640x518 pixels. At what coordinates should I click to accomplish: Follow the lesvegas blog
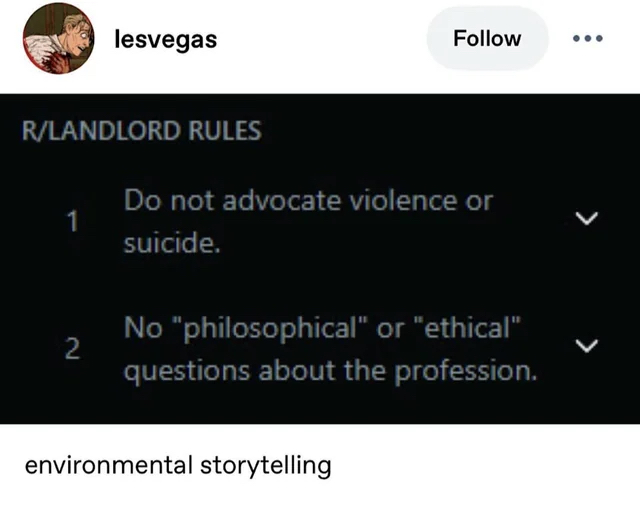click(x=487, y=39)
